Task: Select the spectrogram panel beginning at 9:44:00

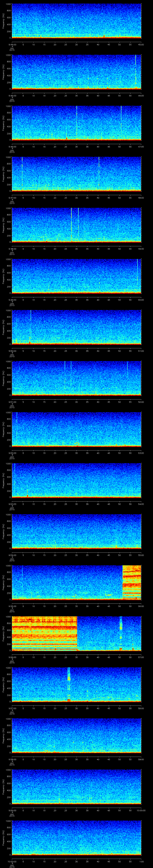Action: coord(76,21)
